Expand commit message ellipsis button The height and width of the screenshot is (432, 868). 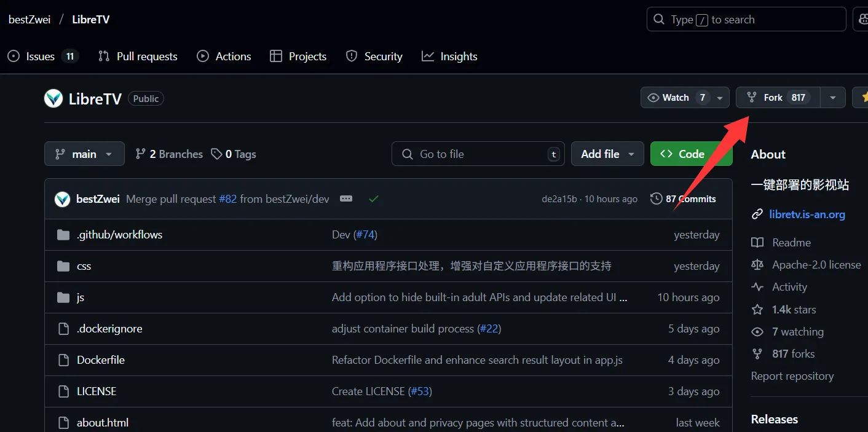tap(346, 199)
